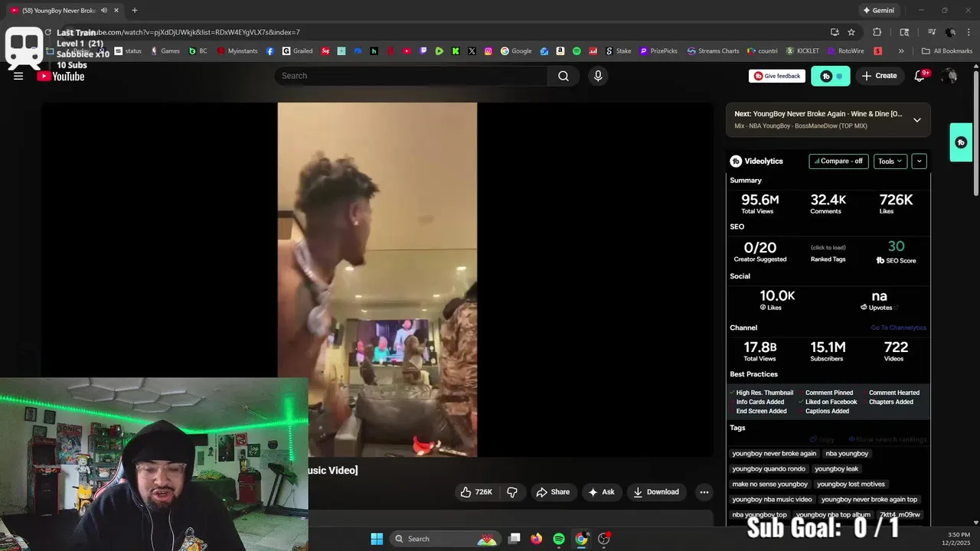The image size is (980, 551).
Task: Open the RotoWire bookmark
Action: (x=846, y=51)
